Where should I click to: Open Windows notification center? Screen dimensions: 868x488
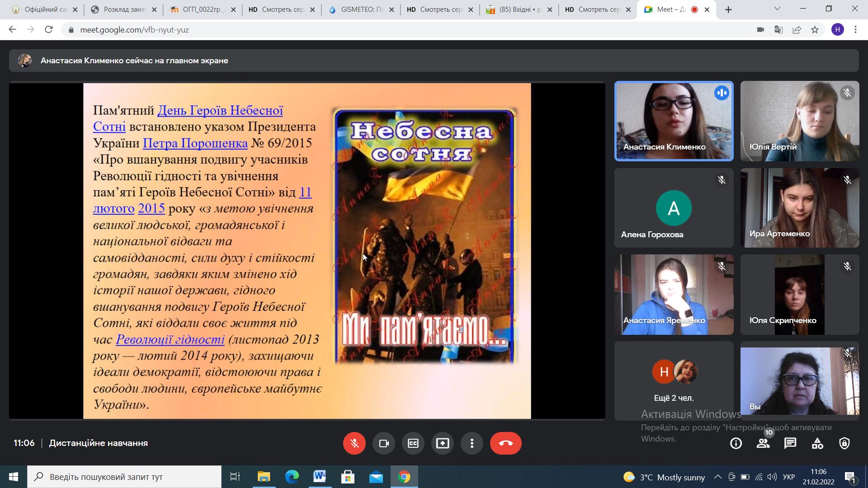pyautogui.click(x=850, y=477)
